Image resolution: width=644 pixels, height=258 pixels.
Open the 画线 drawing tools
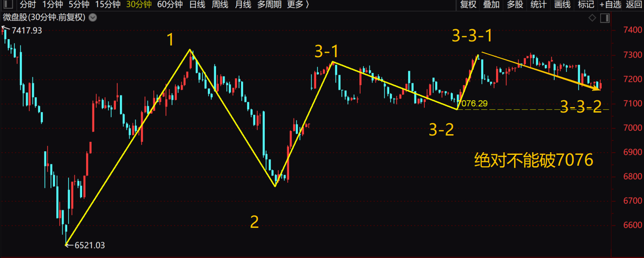[562, 5]
